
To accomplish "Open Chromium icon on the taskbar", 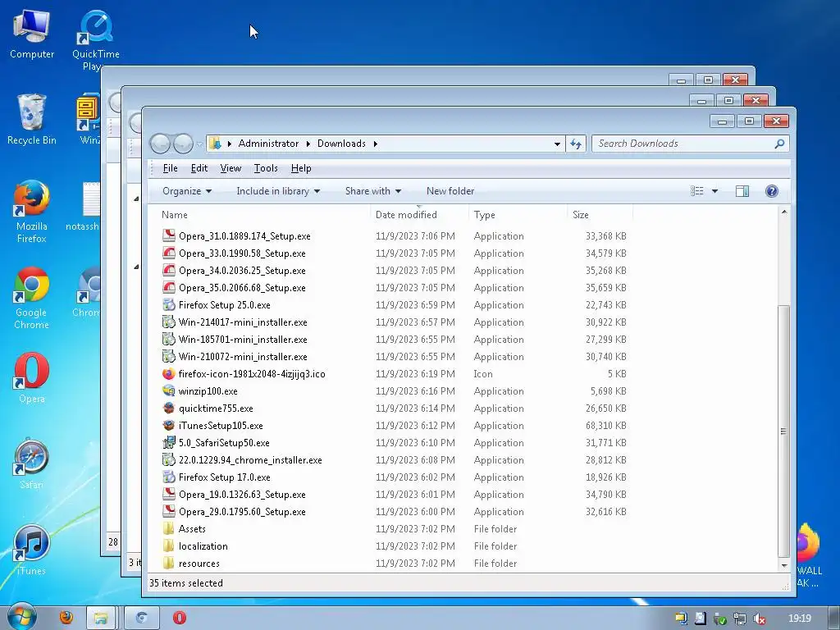I will (142, 618).
